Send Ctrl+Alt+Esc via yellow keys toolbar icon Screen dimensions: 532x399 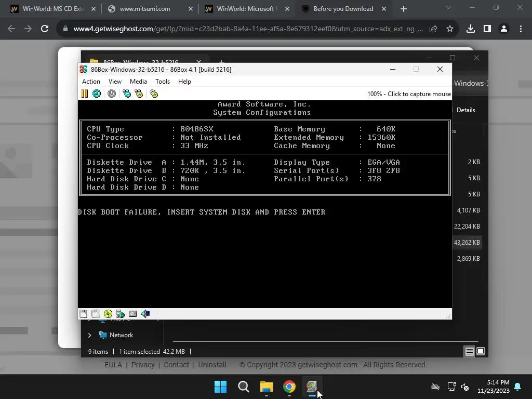[x=139, y=94]
